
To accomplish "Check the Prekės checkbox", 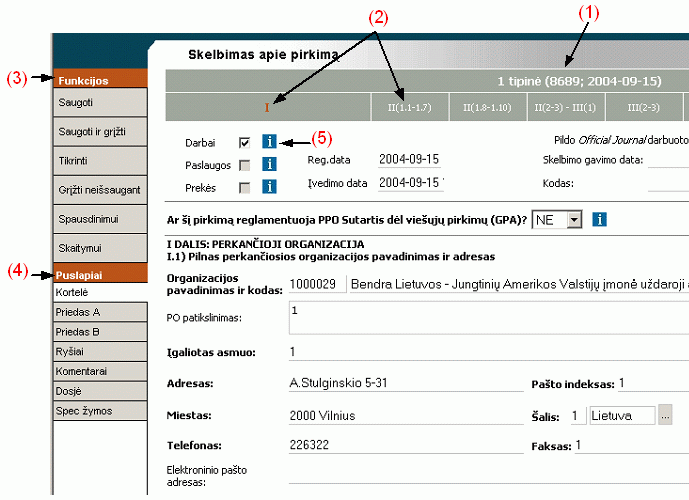I will 245,188.
